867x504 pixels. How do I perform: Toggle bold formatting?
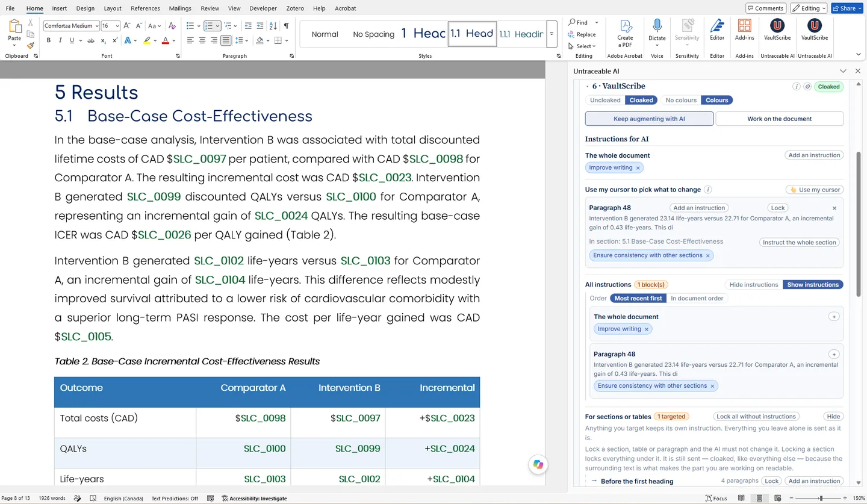click(49, 40)
